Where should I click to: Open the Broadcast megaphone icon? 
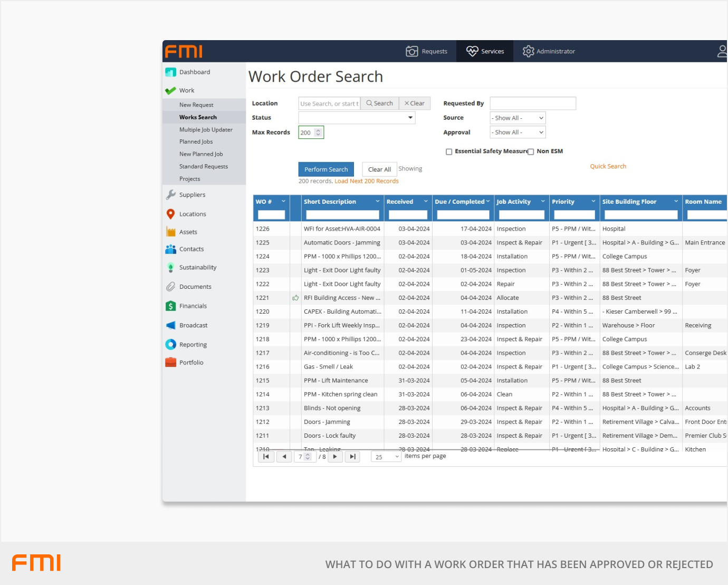click(x=170, y=325)
